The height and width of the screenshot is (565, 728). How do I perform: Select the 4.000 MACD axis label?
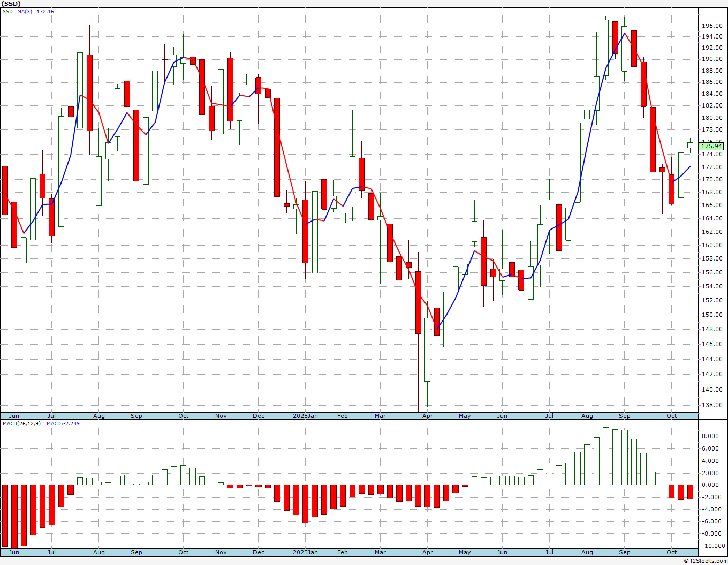[710, 461]
